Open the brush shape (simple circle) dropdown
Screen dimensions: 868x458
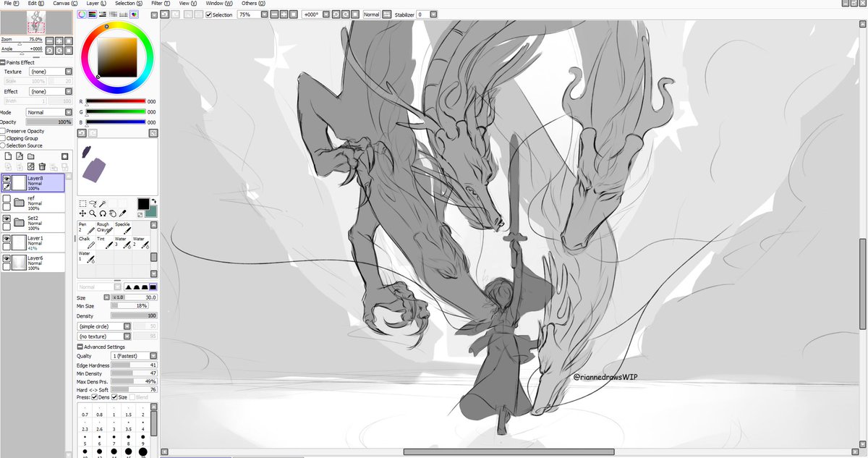point(104,326)
